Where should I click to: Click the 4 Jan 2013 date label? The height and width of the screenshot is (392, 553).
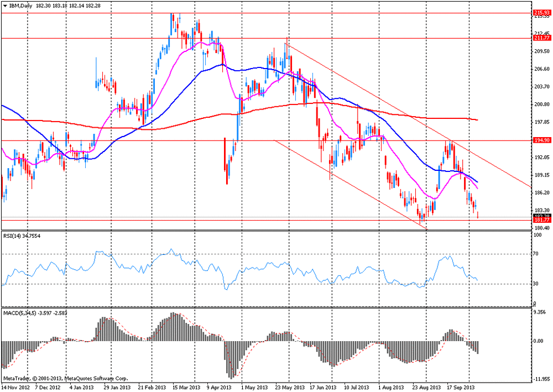81,388
